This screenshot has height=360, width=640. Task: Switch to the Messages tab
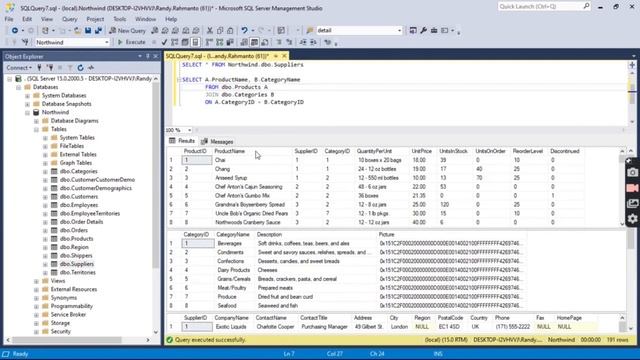click(217, 142)
